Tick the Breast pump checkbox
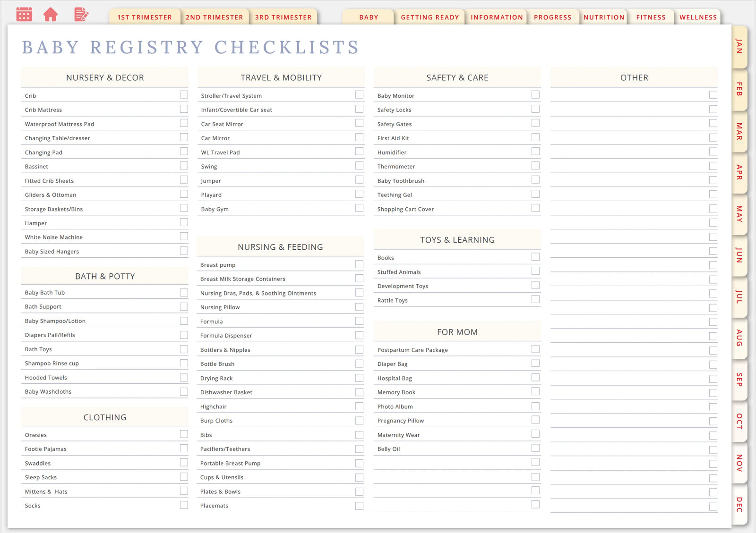The image size is (756, 533). [360, 264]
